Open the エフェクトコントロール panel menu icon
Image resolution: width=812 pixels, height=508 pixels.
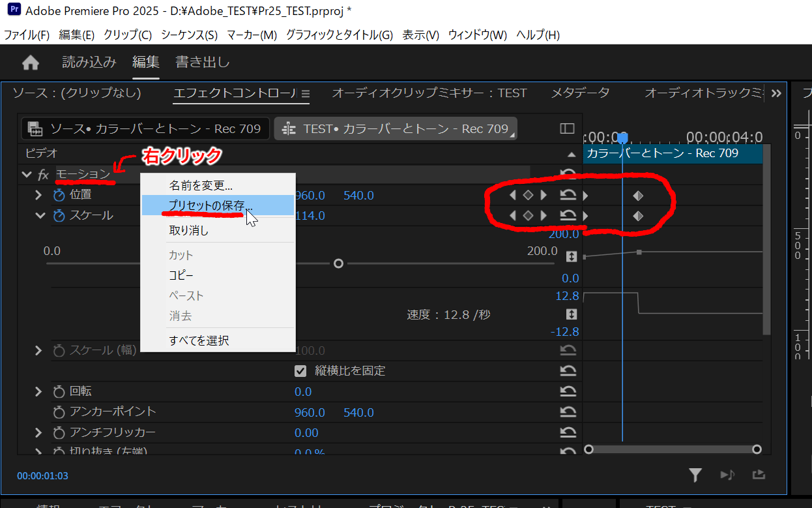point(305,93)
